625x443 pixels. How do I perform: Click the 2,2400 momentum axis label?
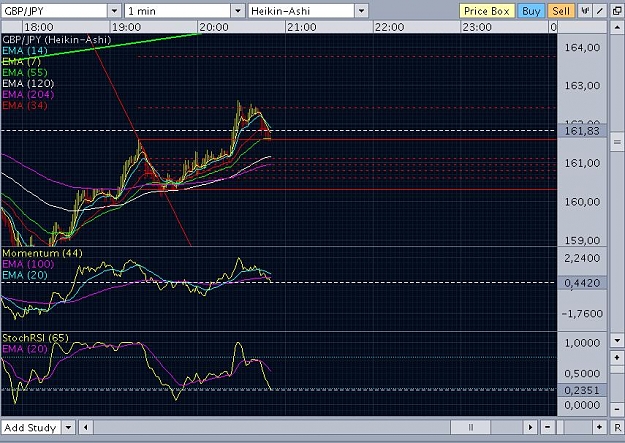coord(582,258)
